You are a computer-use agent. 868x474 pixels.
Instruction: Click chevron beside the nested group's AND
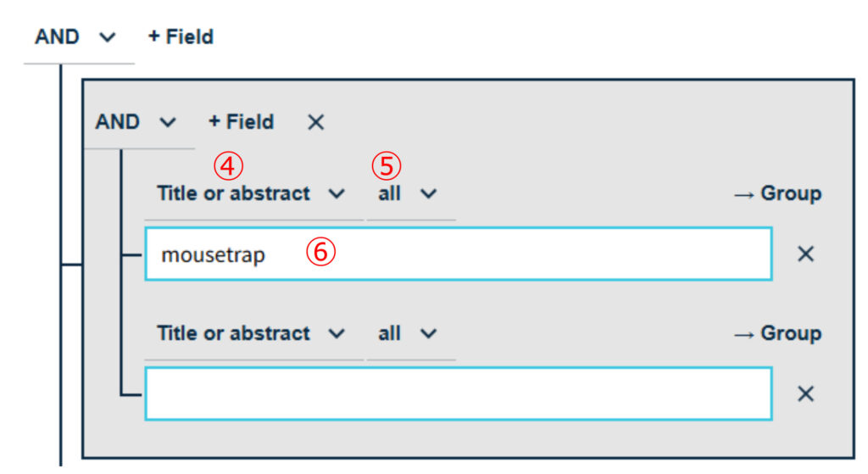coord(168,123)
